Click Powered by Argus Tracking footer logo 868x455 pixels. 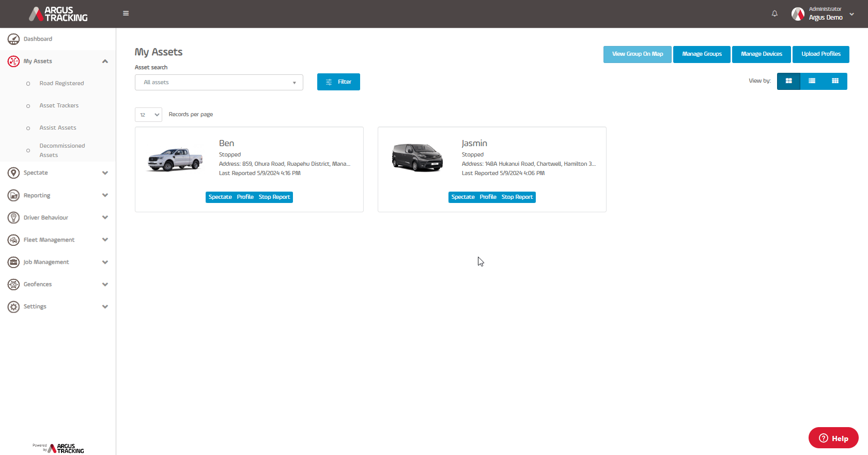[x=58, y=448]
